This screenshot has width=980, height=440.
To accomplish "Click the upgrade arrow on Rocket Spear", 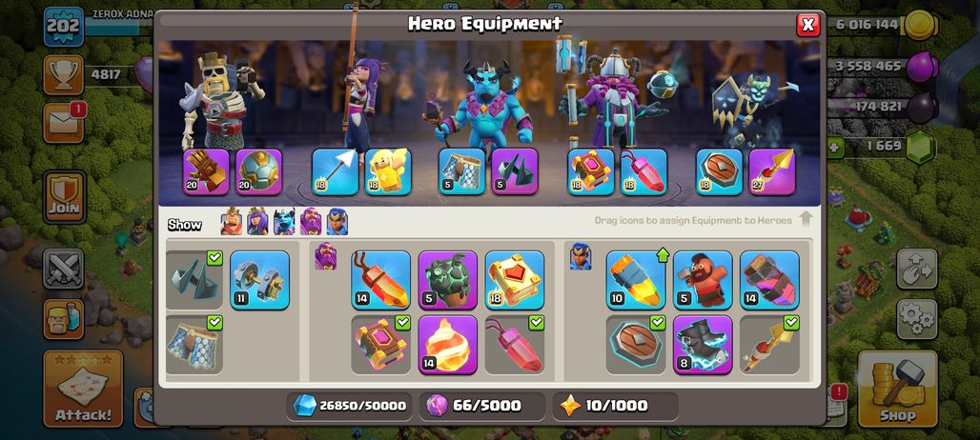I will pyautogui.click(x=663, y=254).
